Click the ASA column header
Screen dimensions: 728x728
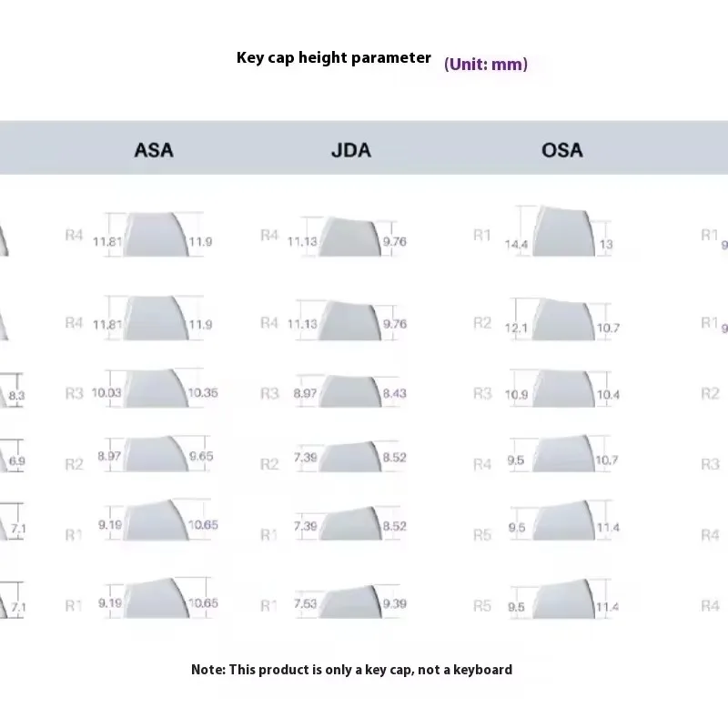pyautogui.click(x=153, y=149)
